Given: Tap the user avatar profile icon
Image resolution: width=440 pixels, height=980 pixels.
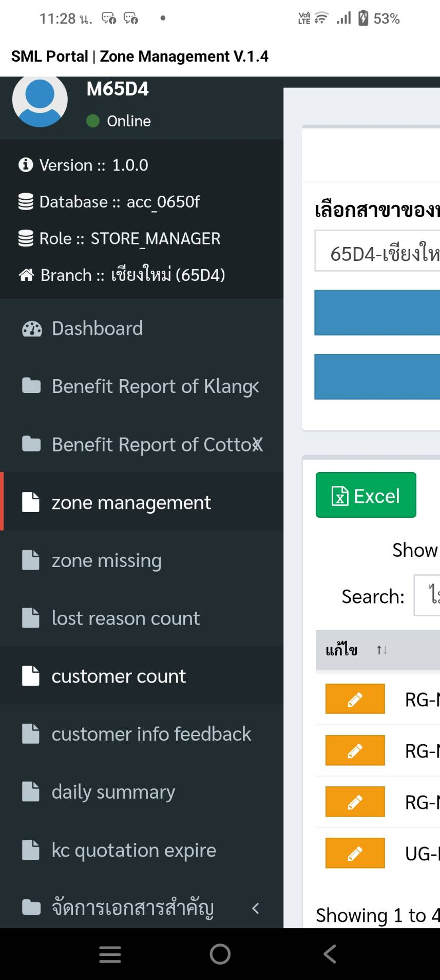Looking at the screenshot, I should [40, 101].
